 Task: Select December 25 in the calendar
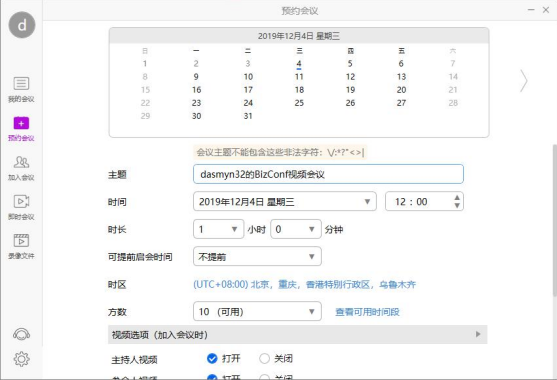pyautogui.click(x=299, y=103)
